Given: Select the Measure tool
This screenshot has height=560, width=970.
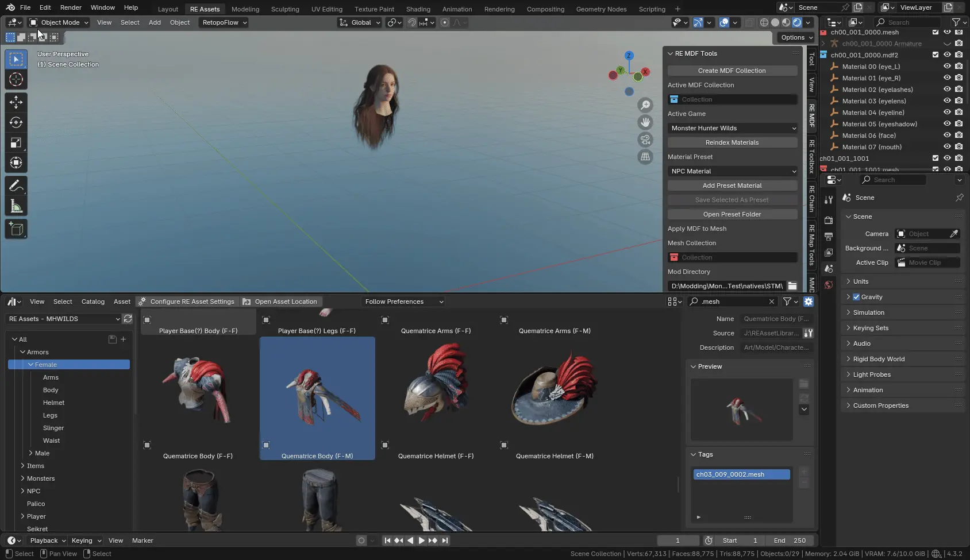Looking at the screenshot, I should [x=16, y=206].
